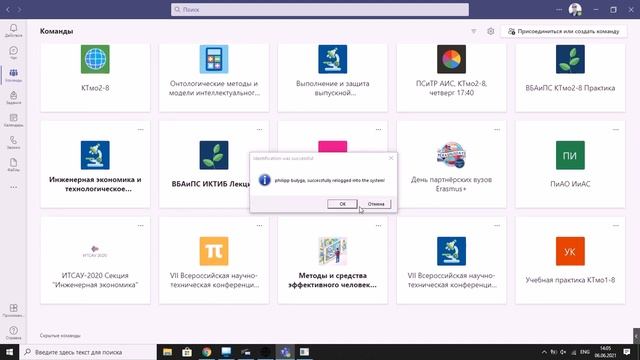Open the teams filter funnel
This screenshot has height=360, width=640.
point(473,31)
